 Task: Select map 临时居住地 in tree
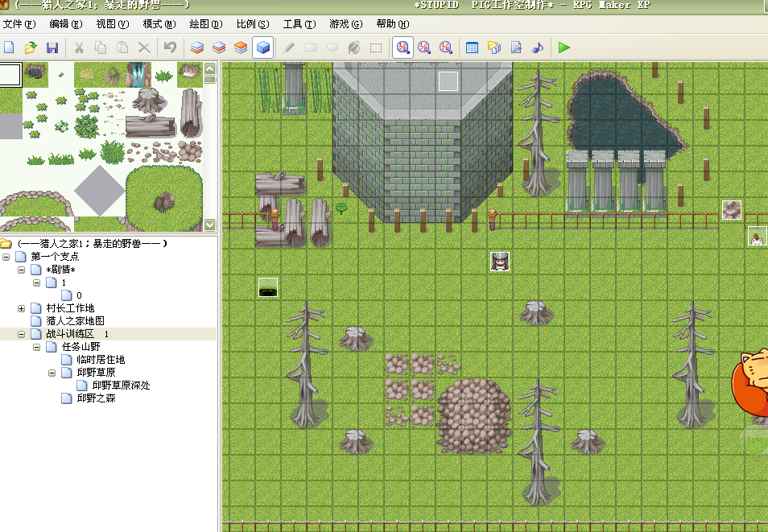coord(101,360)
